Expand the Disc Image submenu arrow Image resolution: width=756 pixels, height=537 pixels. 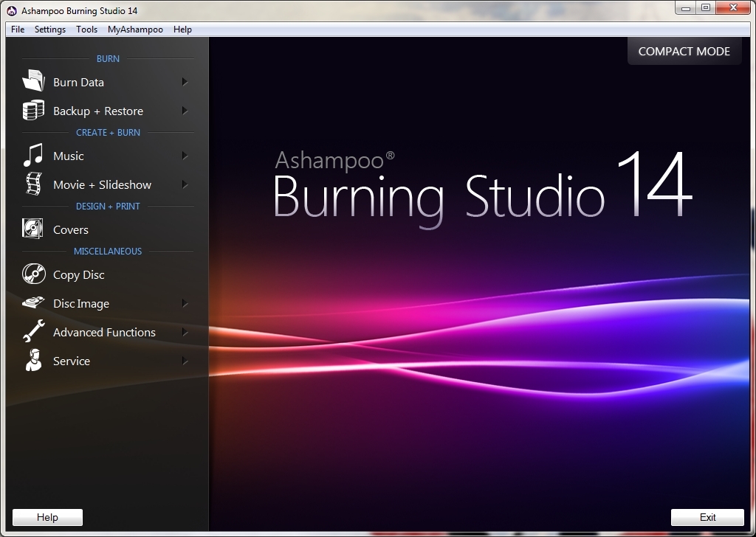pos(185,303)
